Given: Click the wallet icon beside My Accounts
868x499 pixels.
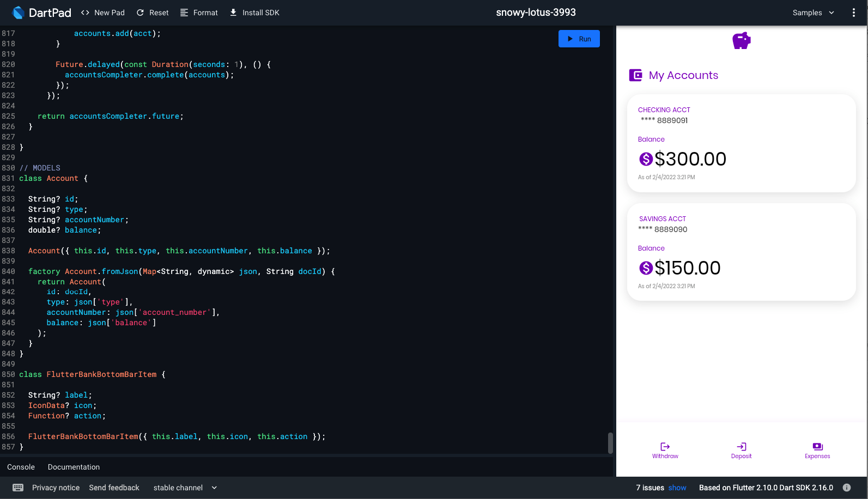Looking at the screenshot, I should tap(635, 75).
